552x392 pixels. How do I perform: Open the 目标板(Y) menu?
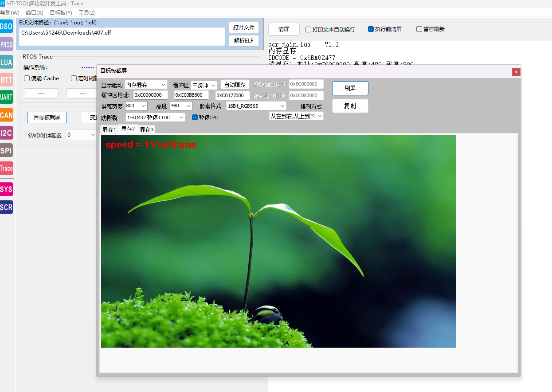point(61,13)
